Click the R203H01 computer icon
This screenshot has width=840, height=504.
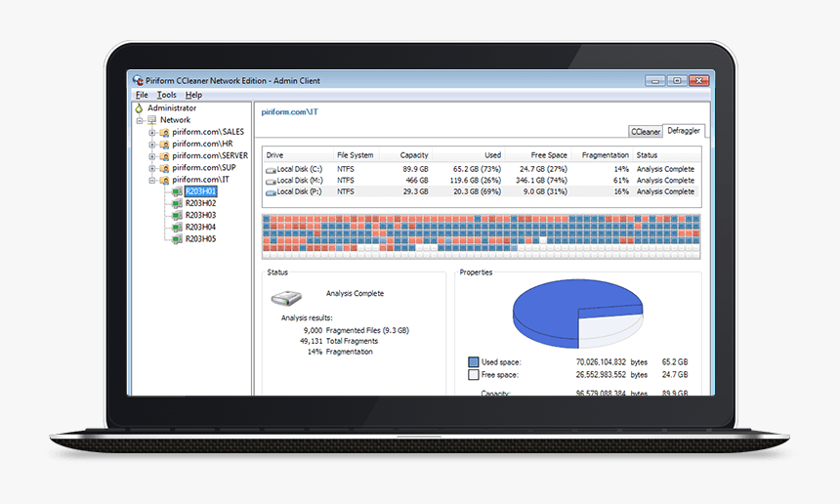coord(177,191)
